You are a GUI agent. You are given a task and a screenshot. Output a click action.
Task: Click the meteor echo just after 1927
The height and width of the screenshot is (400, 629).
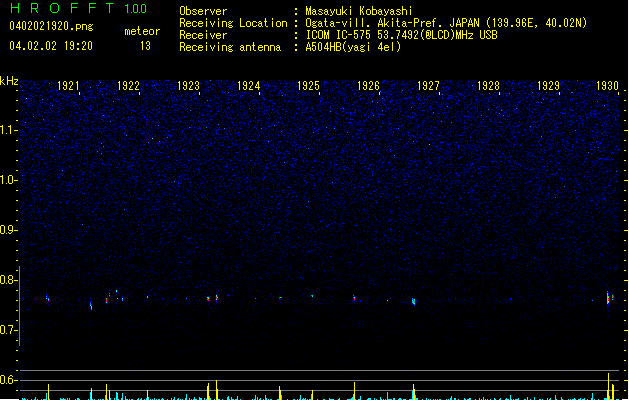pos(414,301)
